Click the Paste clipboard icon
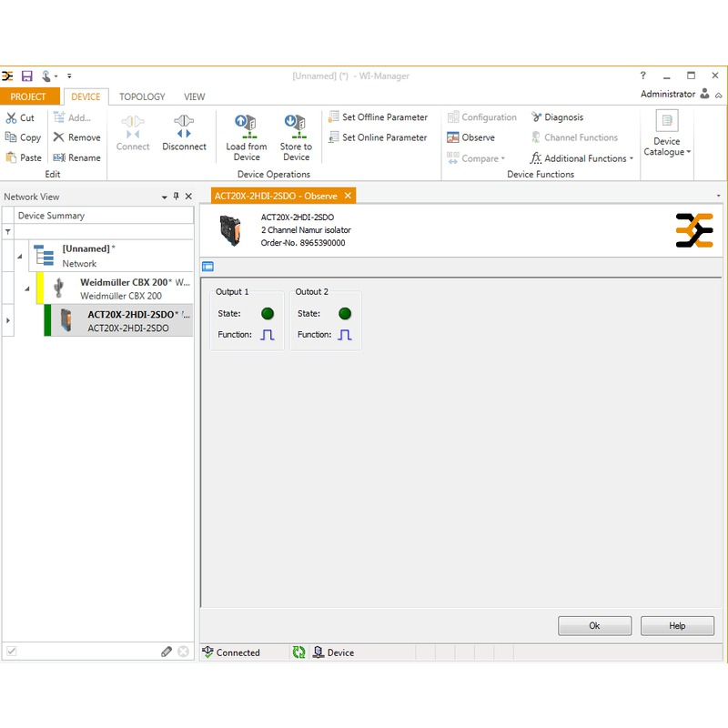 pyautogui.click(x=11, y=157)
